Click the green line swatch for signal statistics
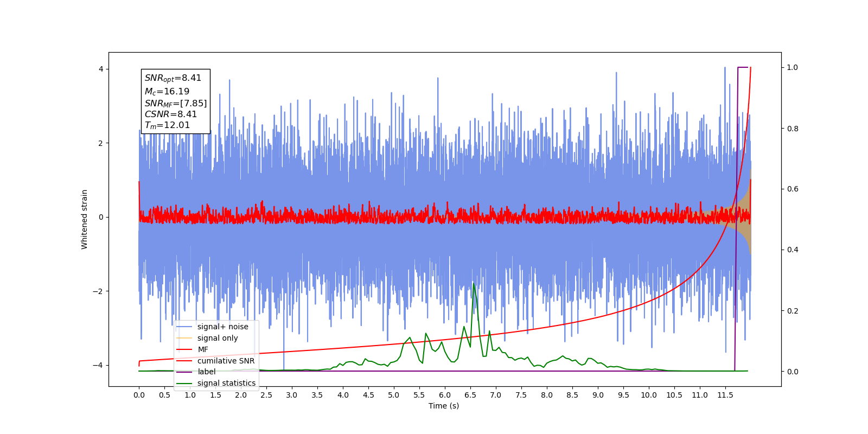 coord(184,383)
